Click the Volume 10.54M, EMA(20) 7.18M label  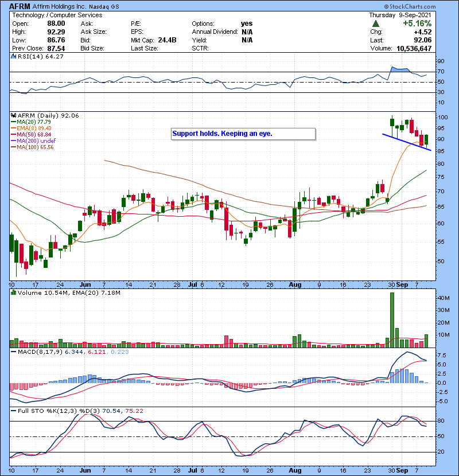pyautogui.click(x=69, y=293)
